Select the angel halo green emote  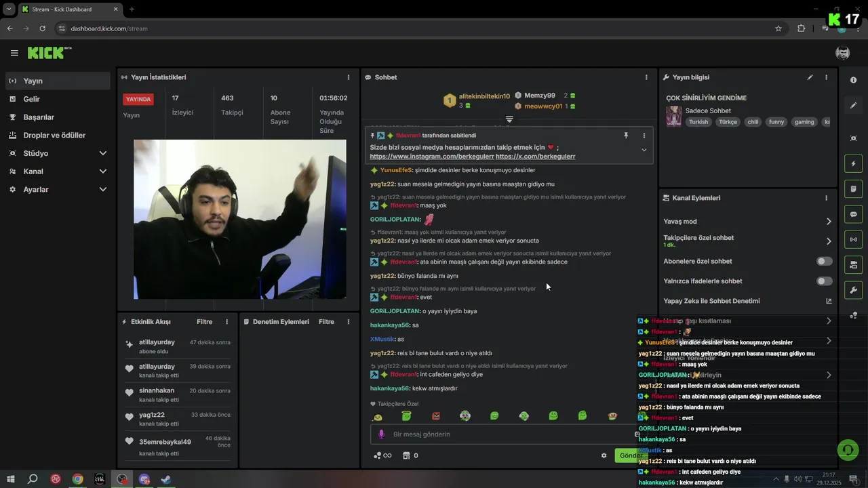(406, 415)
